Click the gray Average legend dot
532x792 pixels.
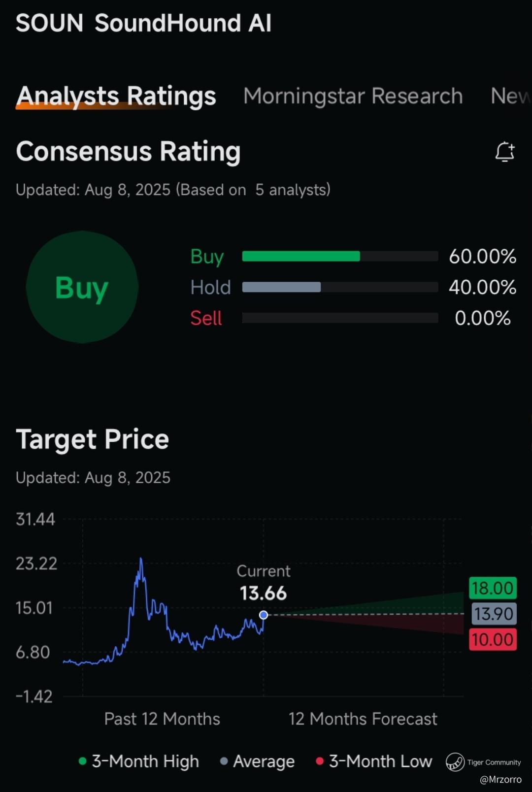point(224,761)
